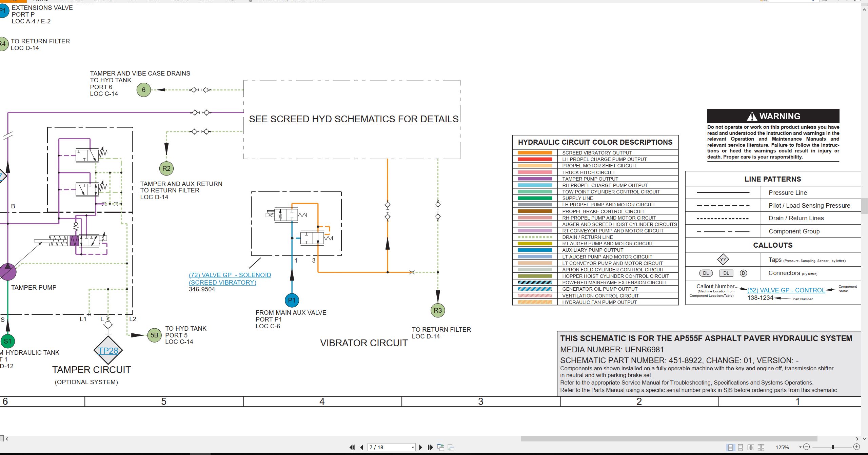Click 'TAMPER AND AUX RETURN' label
868x455 pixels.
pos(181,184)
